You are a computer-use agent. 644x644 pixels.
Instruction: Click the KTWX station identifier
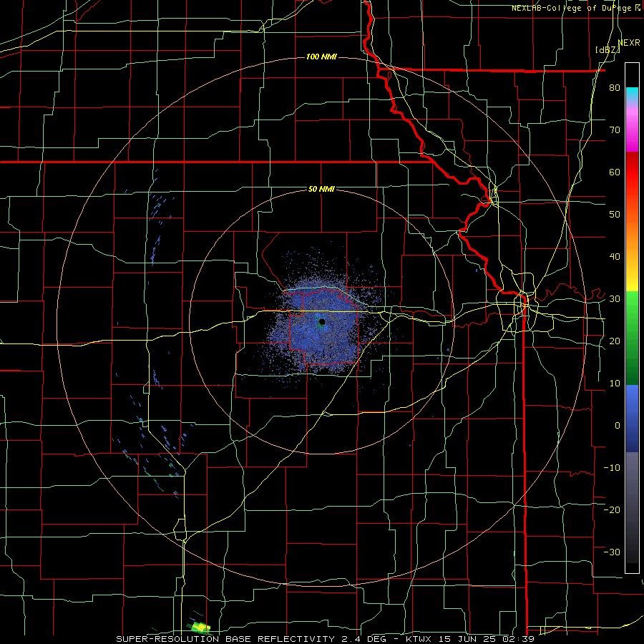(419, 639)
